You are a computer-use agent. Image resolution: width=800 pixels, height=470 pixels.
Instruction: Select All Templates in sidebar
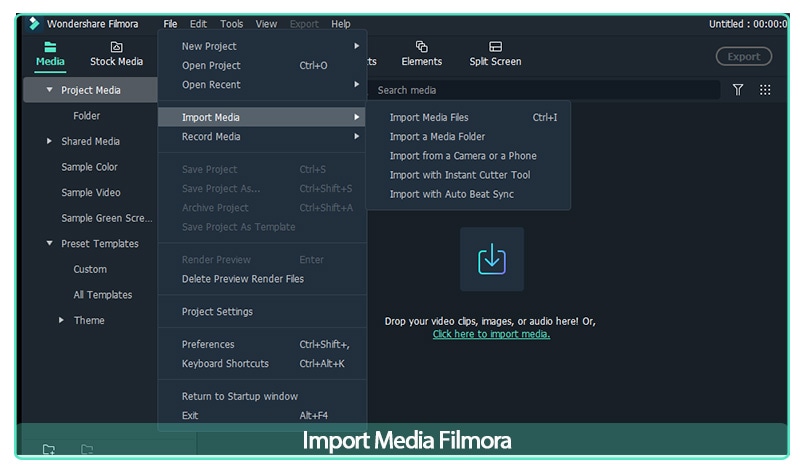(x=103, y=294)
